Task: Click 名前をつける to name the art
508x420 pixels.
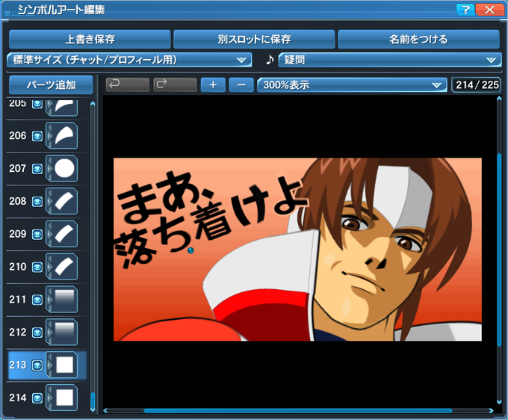Action: 418,39
